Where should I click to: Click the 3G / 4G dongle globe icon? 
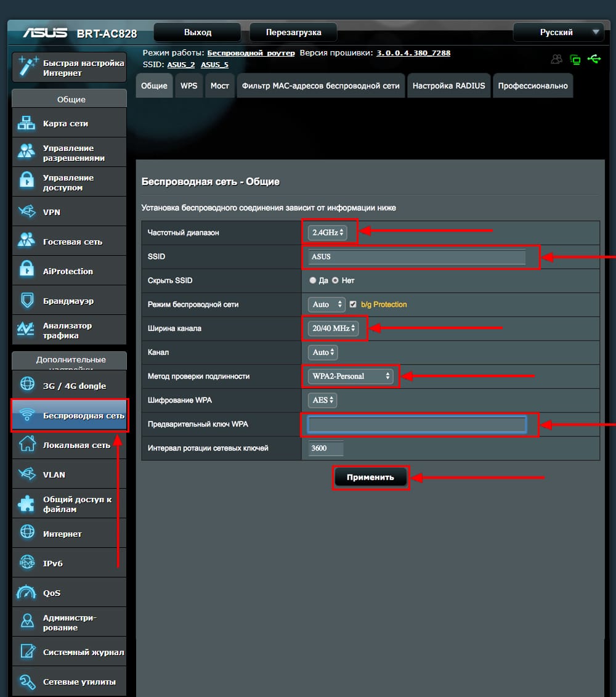click(x=27, y=385)
